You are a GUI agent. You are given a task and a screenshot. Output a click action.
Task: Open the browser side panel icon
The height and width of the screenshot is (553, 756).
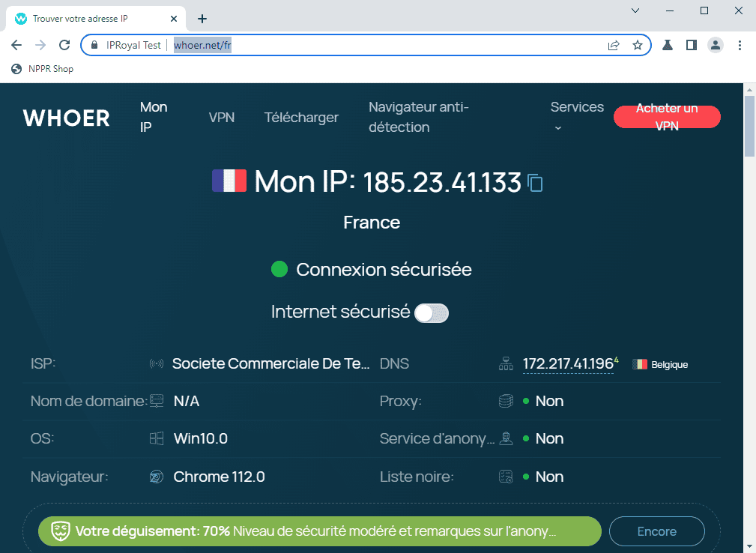click(x=692, y=45)
